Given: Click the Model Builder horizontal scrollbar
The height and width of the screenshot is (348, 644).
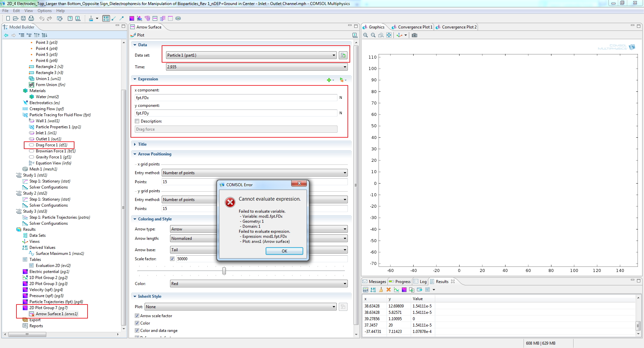Looking at the screenshot, I should pos(27,334).
